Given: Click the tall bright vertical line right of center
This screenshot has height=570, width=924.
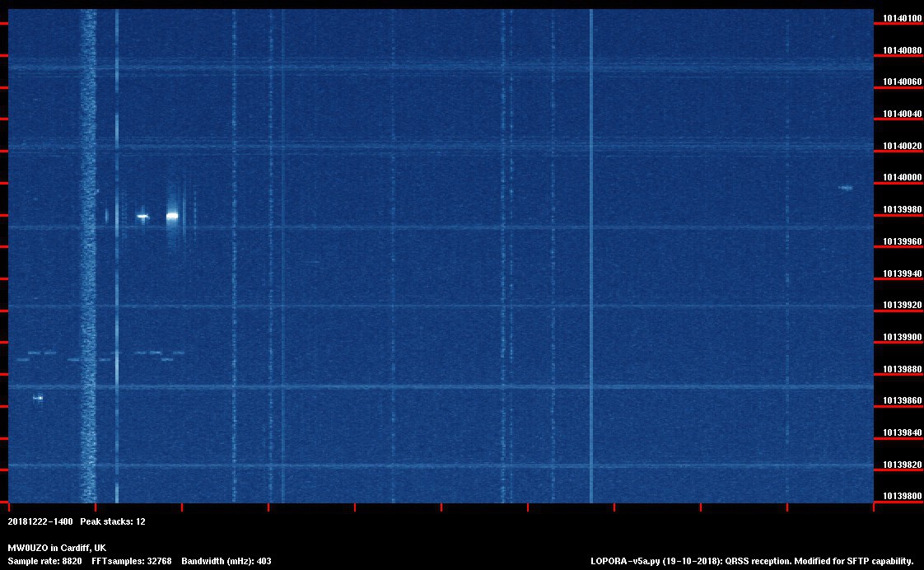Looking at the screenshot, I should (590, 255).
